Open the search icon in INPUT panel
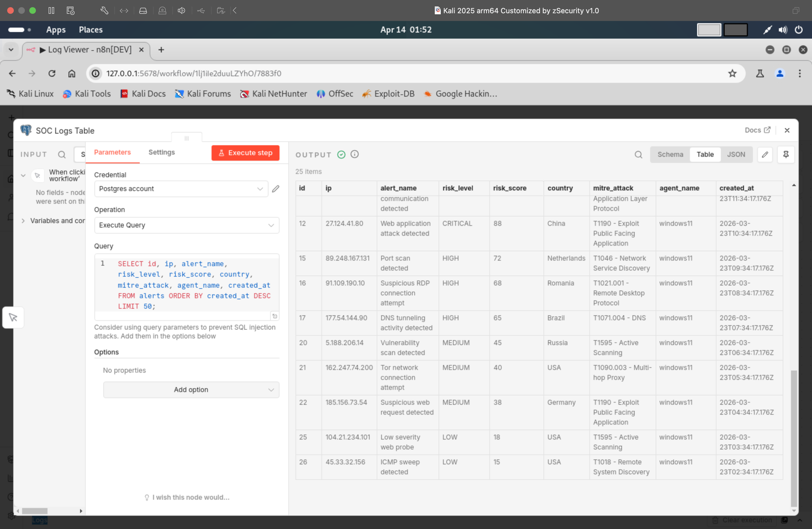The image size is (812, 529). (x=62, y=155)
